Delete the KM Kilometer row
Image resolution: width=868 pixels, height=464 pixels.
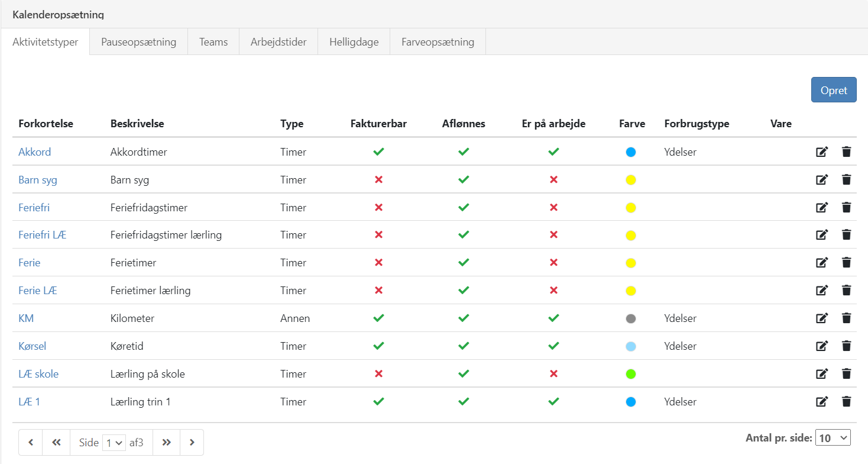(846, 318)
